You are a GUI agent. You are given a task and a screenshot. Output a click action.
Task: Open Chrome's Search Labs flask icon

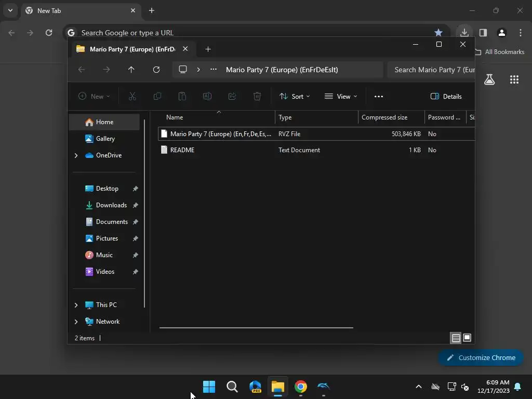(489, 79)
